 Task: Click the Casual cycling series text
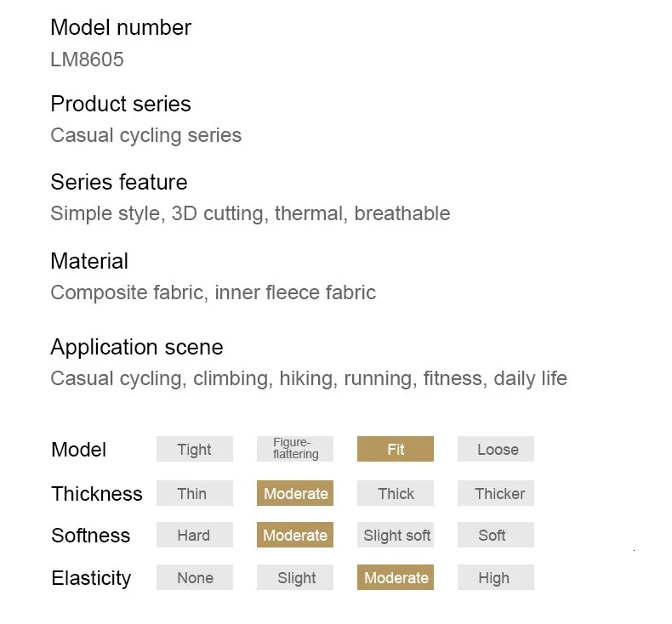tap(145, 135)
